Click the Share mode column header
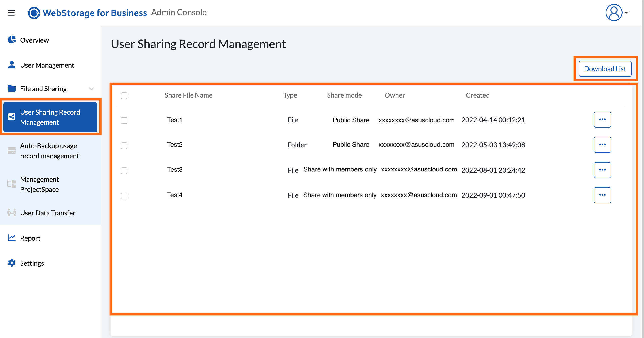 (344, 95)
